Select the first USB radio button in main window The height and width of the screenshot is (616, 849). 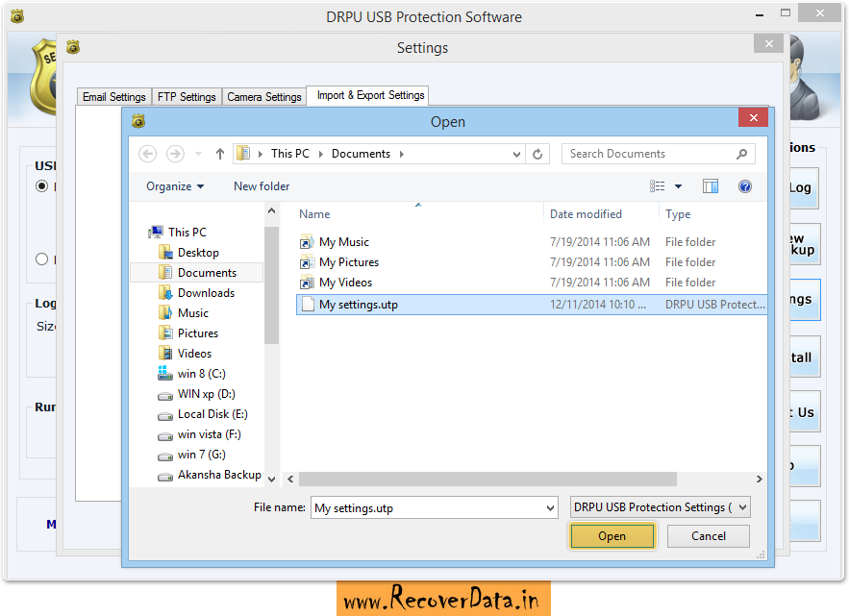41,186
